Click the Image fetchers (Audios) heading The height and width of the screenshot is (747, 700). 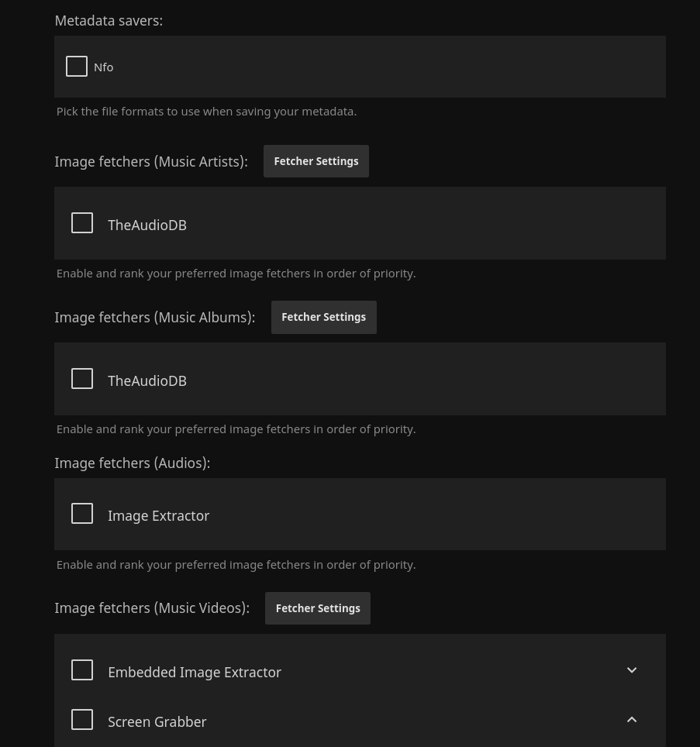[x=132, y=463]
